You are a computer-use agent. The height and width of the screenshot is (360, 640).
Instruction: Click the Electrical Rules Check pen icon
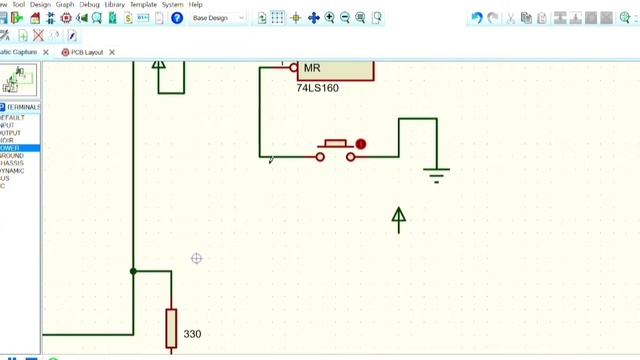point(72,36)
